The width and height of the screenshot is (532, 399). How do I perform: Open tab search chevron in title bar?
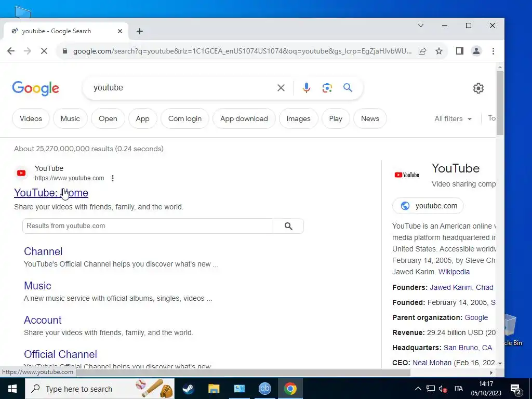[x=421, y=25]
